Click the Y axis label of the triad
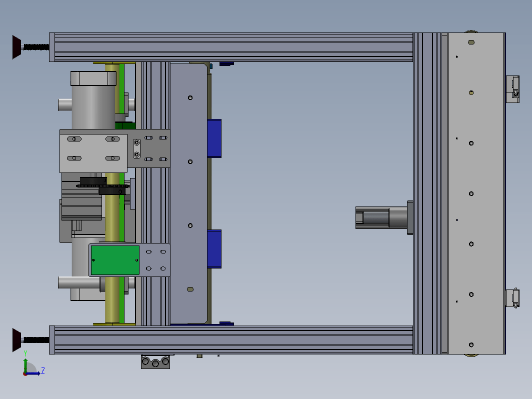Screen dimensions: 532x399 25,353
